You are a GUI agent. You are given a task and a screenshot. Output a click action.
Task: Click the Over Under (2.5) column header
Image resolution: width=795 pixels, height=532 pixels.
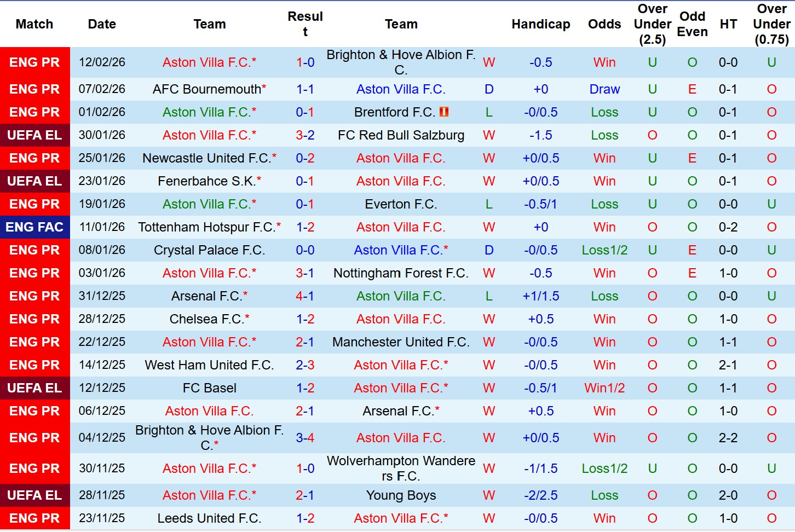(x=652, y=24)
